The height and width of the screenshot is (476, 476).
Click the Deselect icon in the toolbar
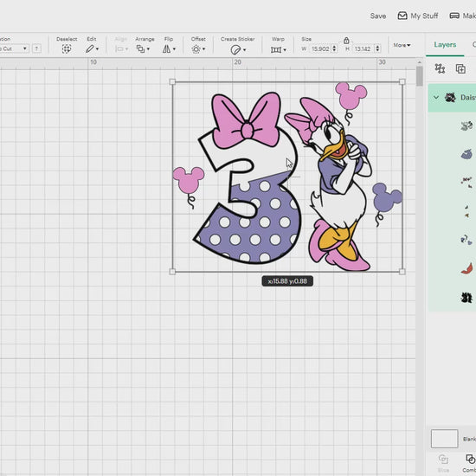pos(67,48)
